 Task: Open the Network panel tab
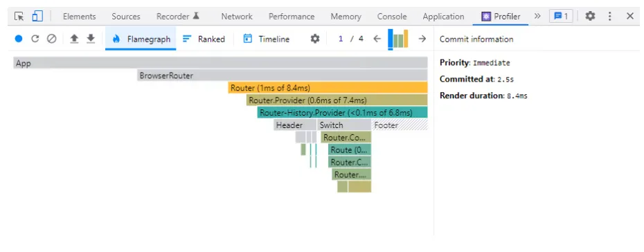pyautogui.click(x=237, y=17)
